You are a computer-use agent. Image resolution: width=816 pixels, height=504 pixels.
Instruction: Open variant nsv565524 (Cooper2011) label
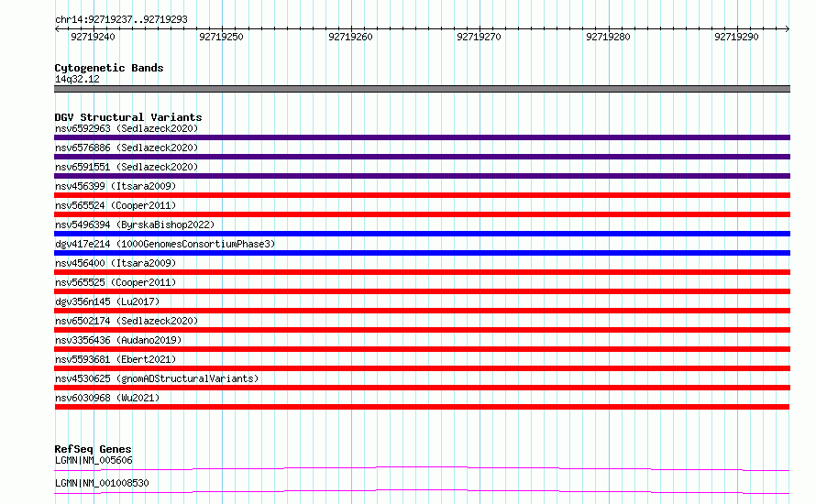[x=116, y=205]
